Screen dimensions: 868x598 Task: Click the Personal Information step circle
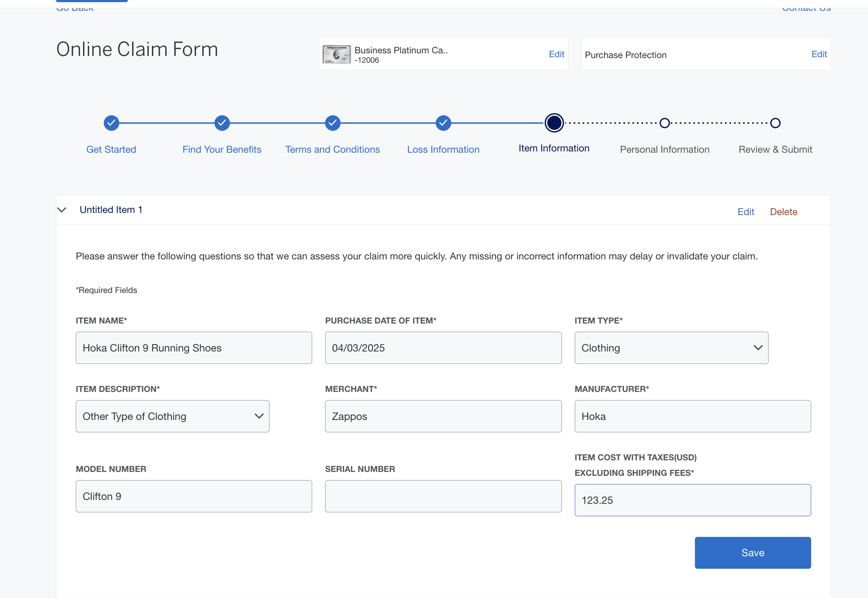click(665, 123)
